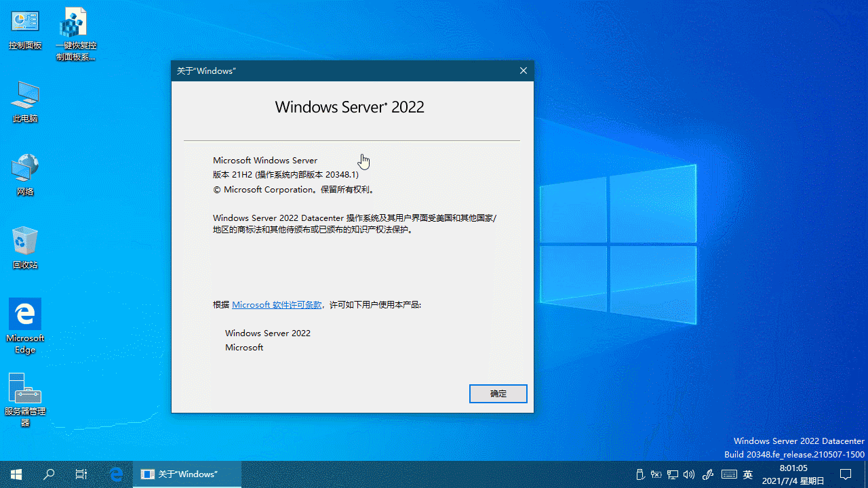868x488 pixels.
Task: Open the Action Center notifications icon
Action: pos(846,474)
